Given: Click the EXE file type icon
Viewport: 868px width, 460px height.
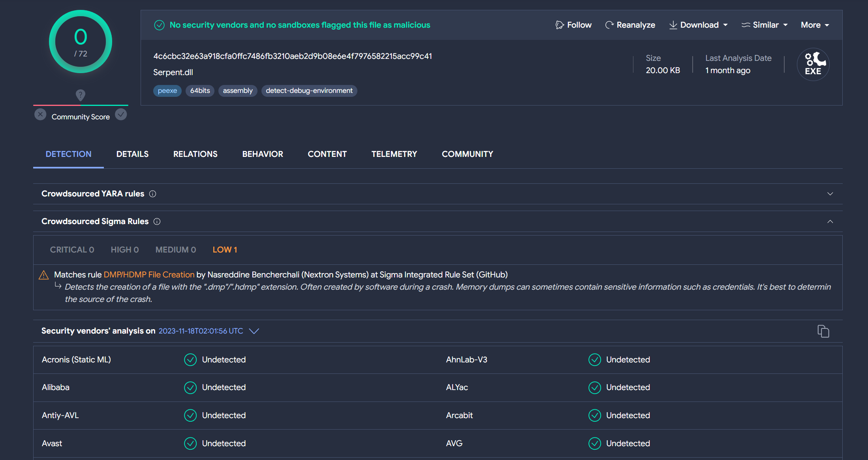Looking at the screenshot, I should (x=813, y=64).
